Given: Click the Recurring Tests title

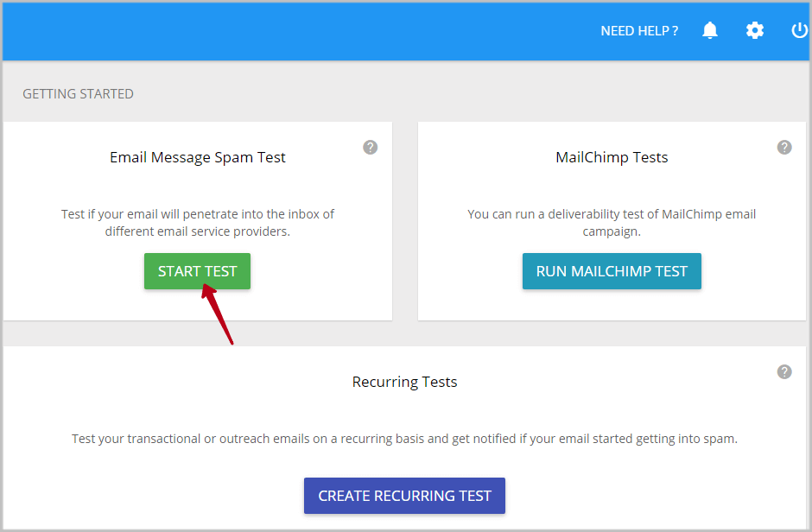Looking at the screenshot, I should [404, 382].
